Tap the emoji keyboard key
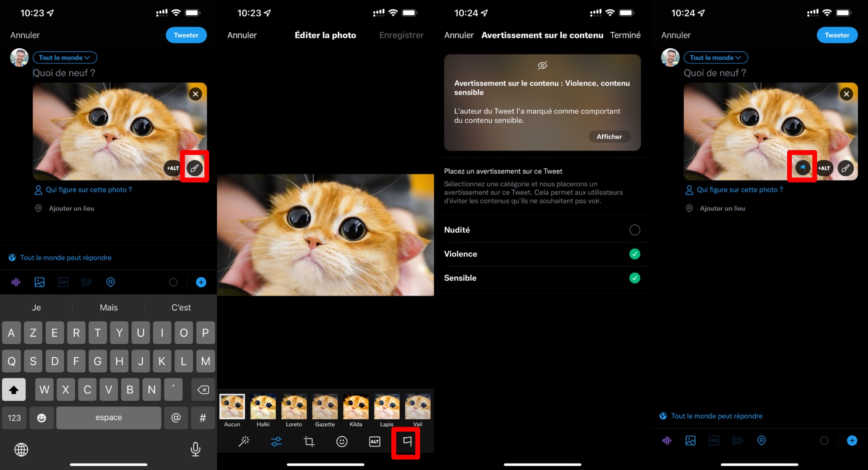 tap(41, 418)
